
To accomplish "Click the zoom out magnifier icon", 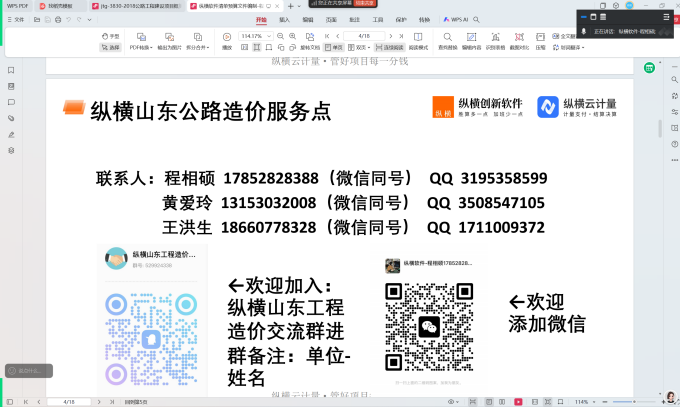I will click(281, 36).
